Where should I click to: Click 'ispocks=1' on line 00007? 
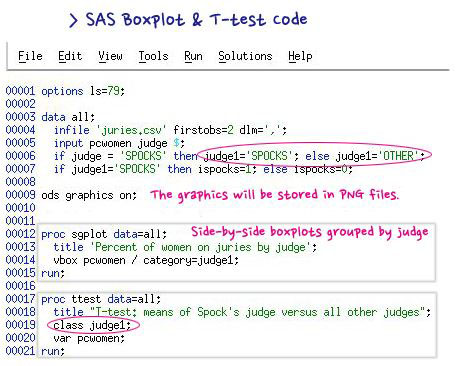[x=226, y=169]
